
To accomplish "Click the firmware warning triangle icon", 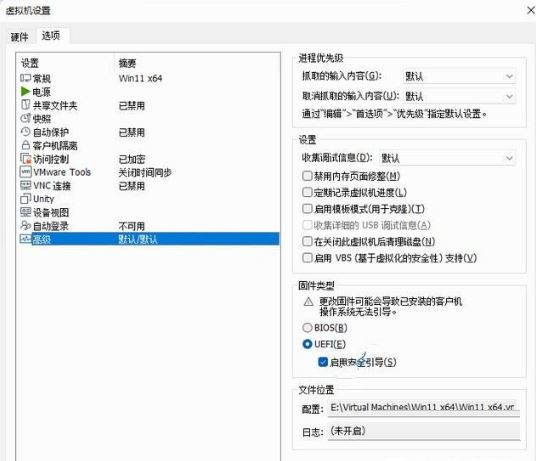I will [x=308, y=302].
